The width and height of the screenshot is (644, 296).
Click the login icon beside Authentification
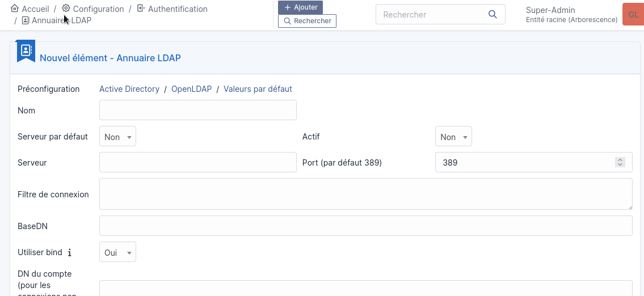[x=141, y=9]
